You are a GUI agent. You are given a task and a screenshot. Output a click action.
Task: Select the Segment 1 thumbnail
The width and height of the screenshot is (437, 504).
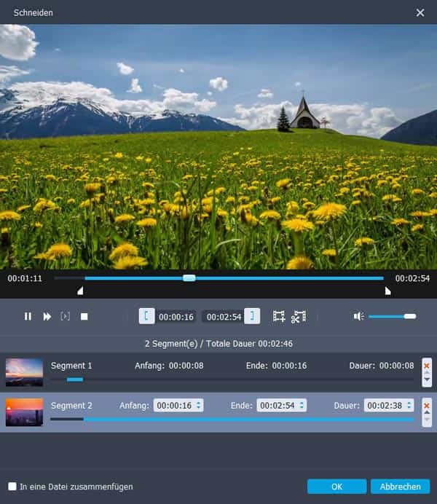click(24, 371)
